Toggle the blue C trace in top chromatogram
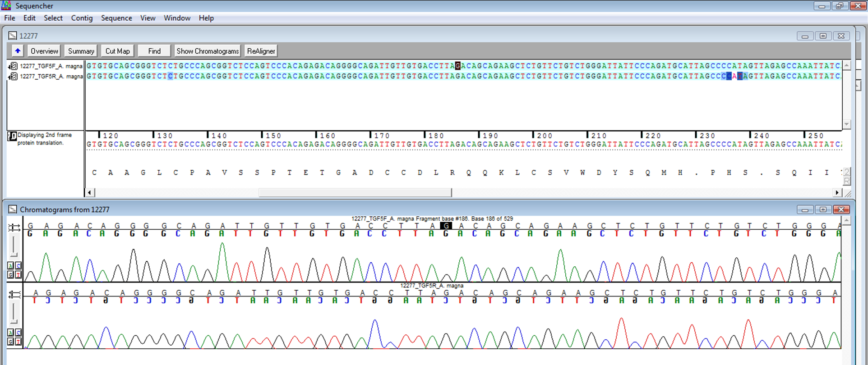The height and width of the screenshot is (365, 868). pyautogui.click(x=18, y=266)
